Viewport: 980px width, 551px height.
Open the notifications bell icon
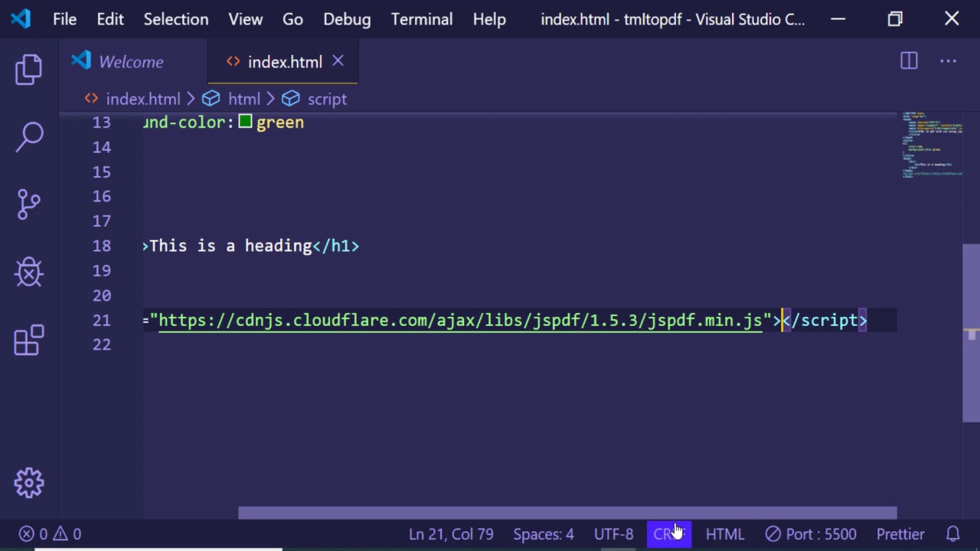click(x=953, y=534)
